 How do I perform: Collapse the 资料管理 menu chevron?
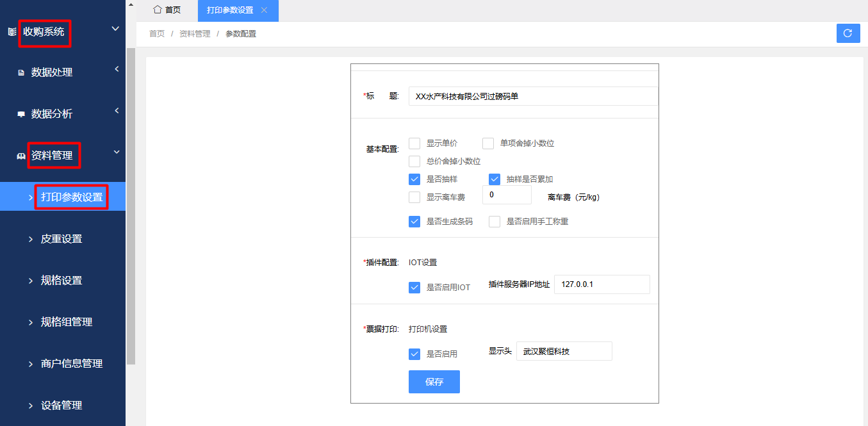[x=117, y=152]
